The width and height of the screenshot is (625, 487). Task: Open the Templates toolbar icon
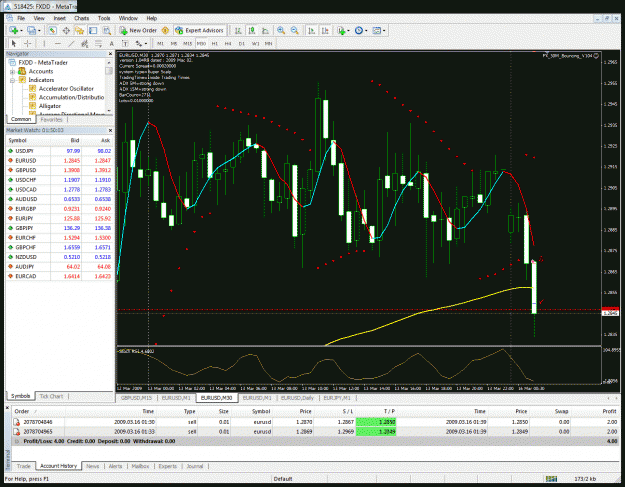pyautogui.click(x=376, y=30)
